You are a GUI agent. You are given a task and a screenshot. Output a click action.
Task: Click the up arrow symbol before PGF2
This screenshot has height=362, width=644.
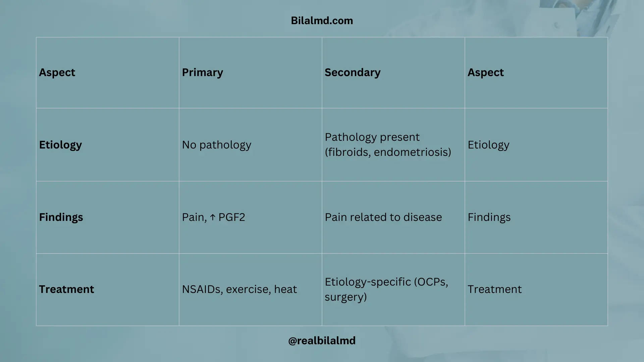(213, 218)
